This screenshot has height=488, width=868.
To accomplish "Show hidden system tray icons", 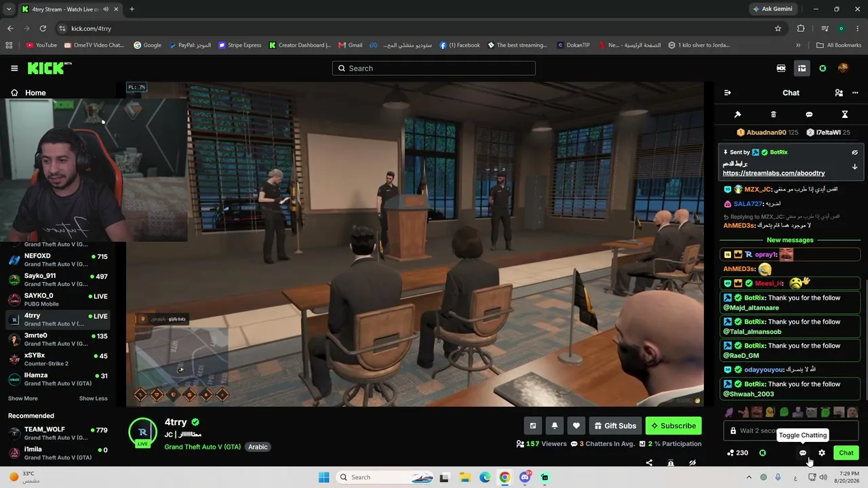I will tap(748, 477).
